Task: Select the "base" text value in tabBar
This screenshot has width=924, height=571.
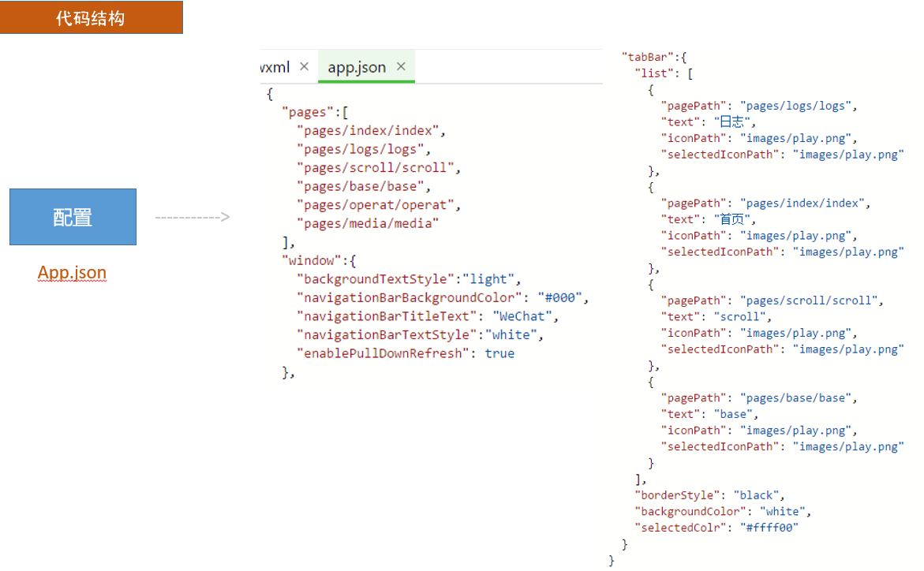Action: 734,414
